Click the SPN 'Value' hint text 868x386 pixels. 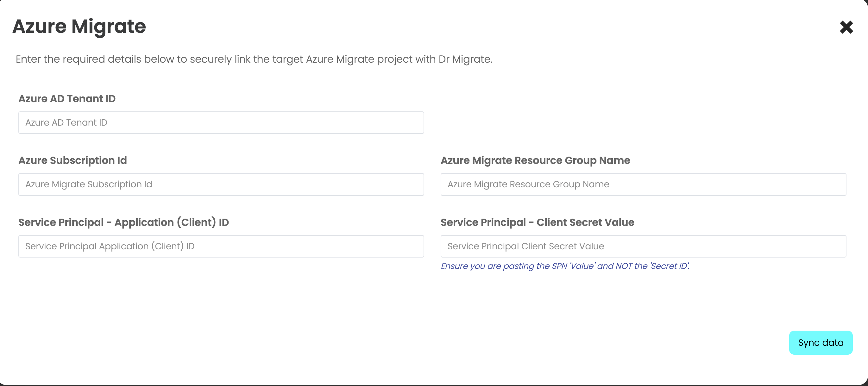tap(565, 266)
